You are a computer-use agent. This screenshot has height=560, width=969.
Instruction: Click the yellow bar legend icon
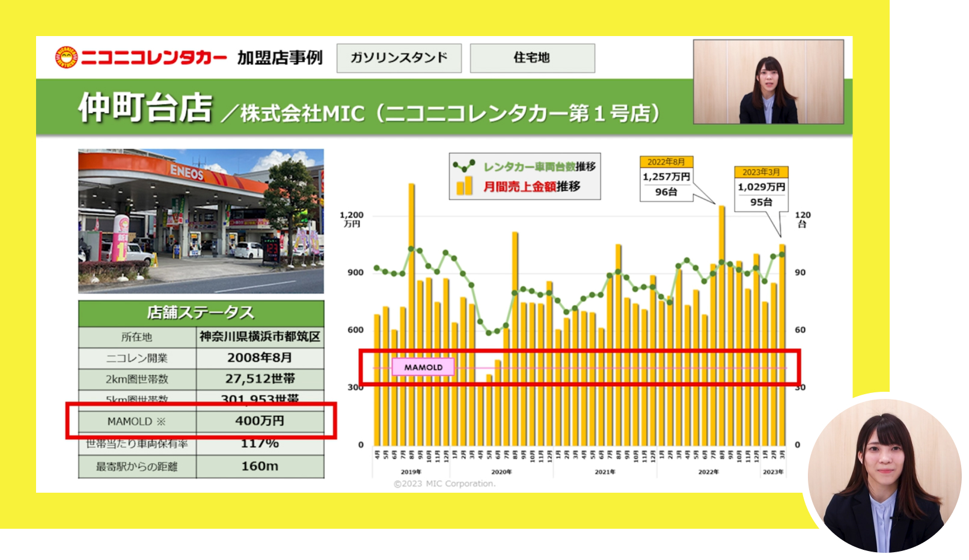coord(464,186)
